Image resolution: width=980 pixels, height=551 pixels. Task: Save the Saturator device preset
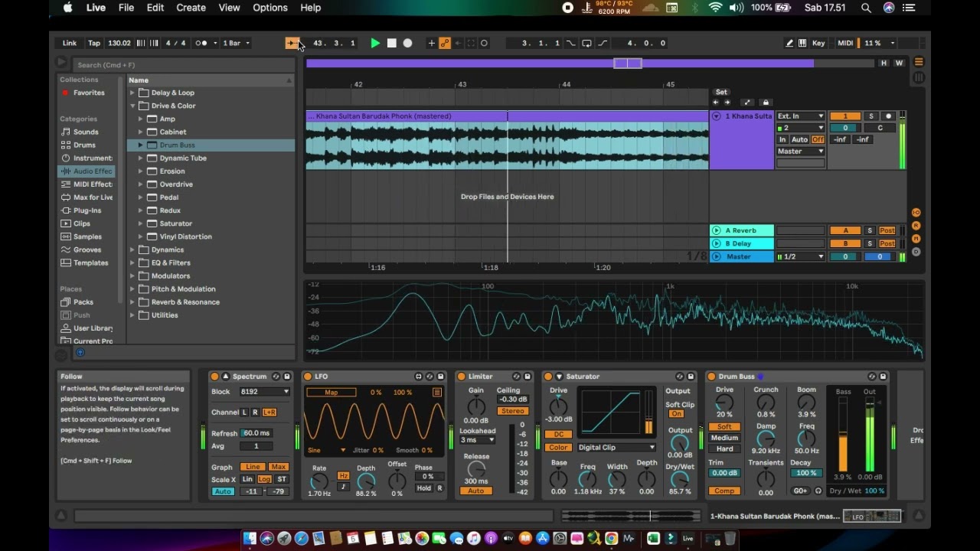coord(691,377)
